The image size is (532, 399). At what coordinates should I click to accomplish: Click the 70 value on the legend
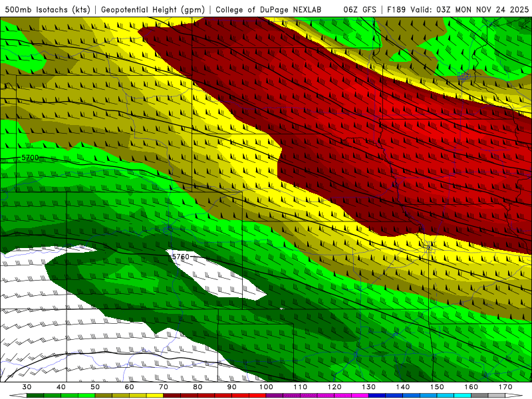(x=164, y=387)
